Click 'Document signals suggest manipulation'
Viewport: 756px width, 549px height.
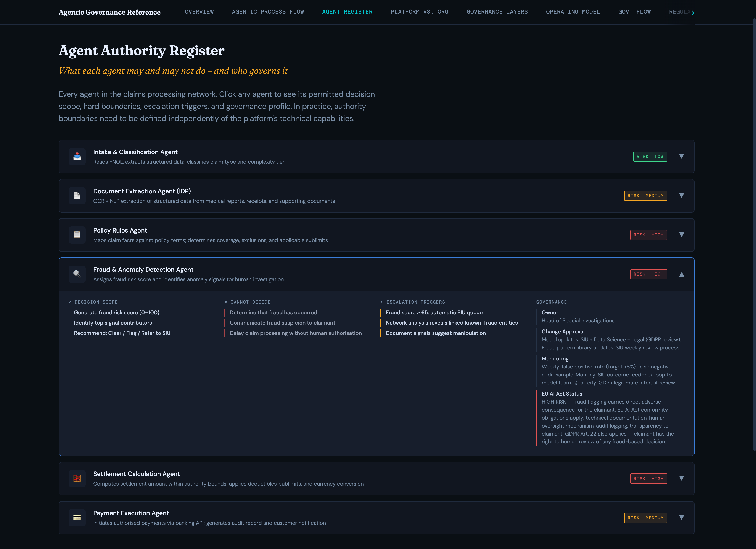(436, 333)
